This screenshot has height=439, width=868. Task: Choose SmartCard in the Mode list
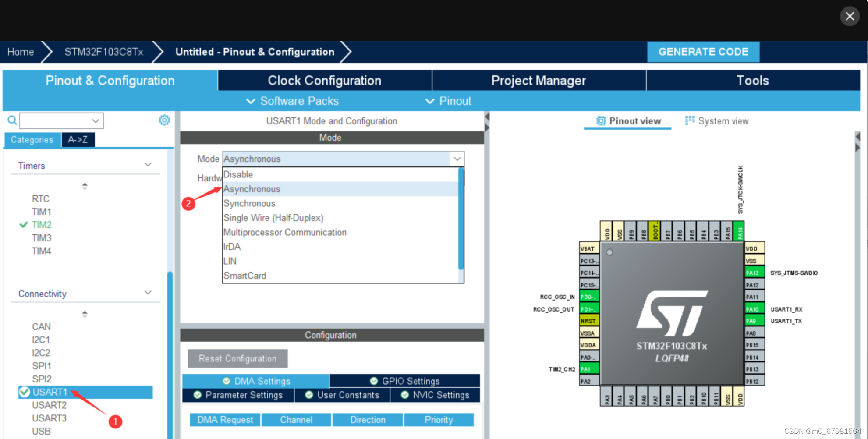[x=340, y=276]
